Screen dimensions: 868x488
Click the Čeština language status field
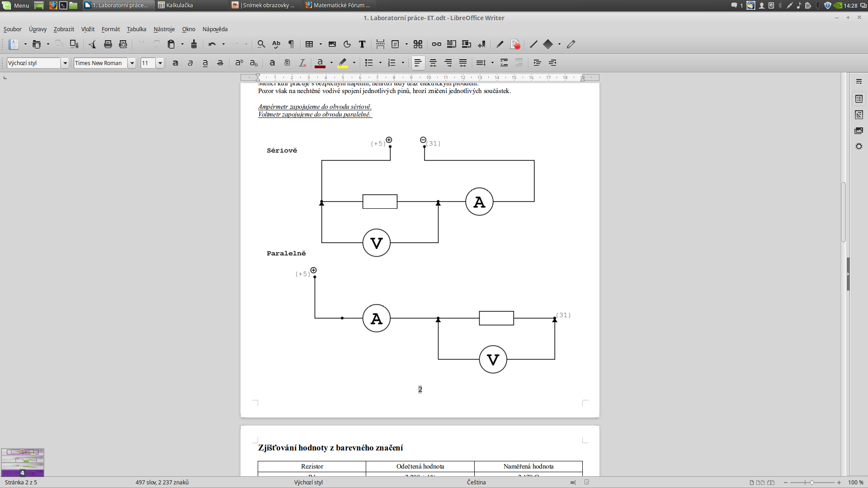click(476, 482)
